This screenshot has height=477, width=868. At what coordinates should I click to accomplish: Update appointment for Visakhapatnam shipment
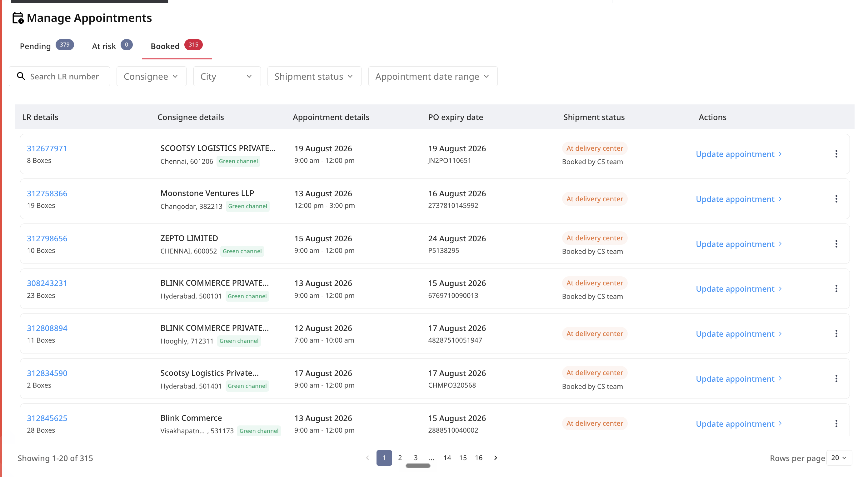[x=739, y=424]
